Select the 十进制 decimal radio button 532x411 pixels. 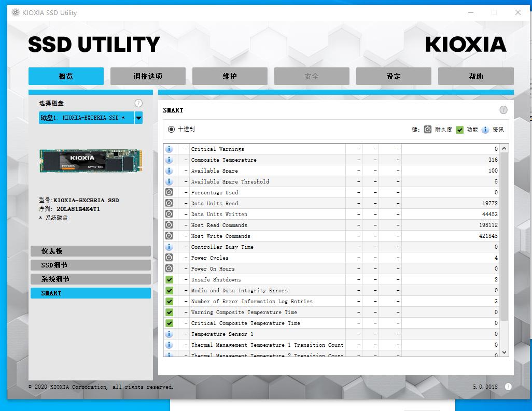(171, 129)
